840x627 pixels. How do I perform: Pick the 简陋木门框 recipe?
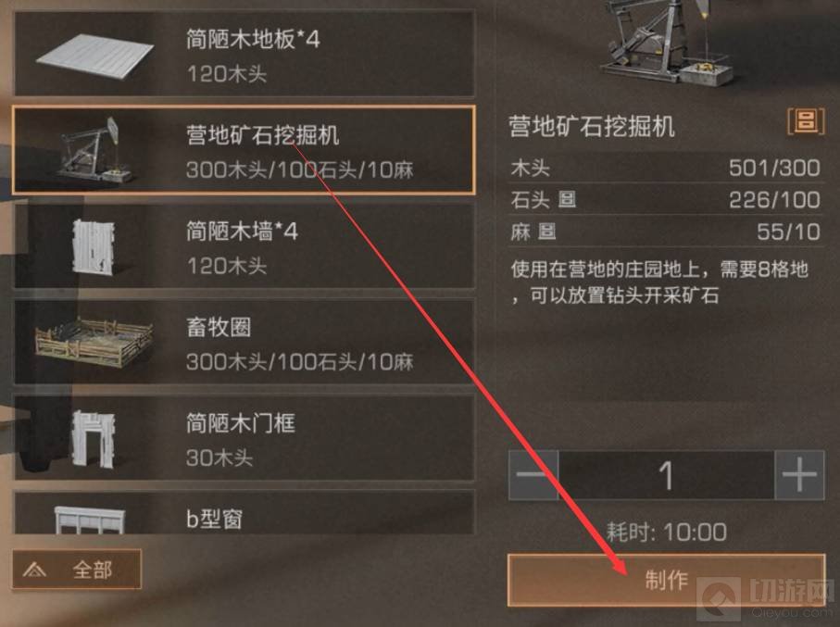click(x=244, y=438)
